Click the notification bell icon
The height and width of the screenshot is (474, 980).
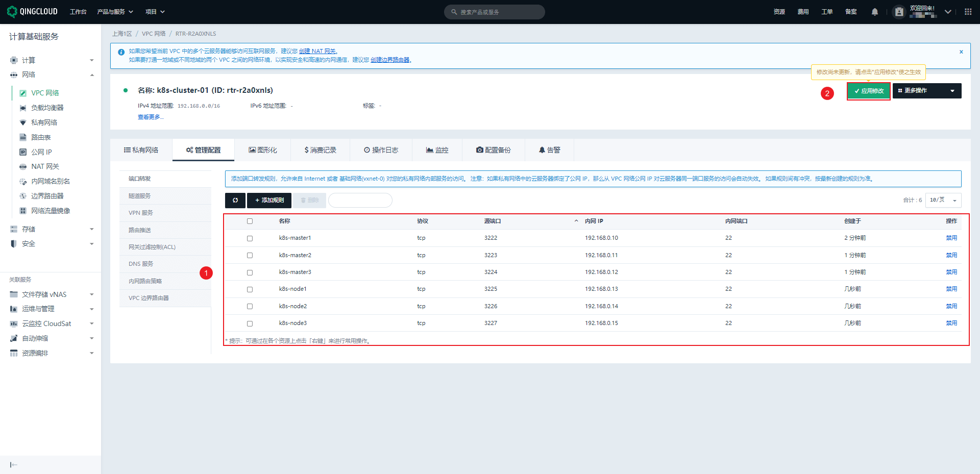(x=875, y=12)
